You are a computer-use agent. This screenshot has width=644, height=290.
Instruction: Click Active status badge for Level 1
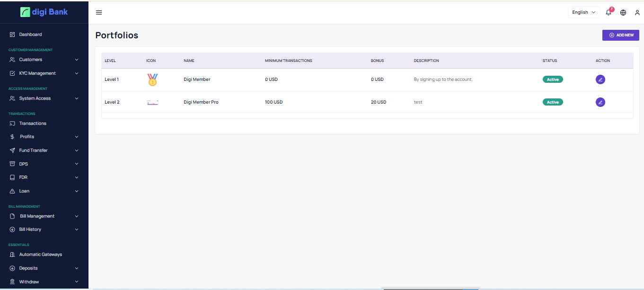(x=552, y=79)
